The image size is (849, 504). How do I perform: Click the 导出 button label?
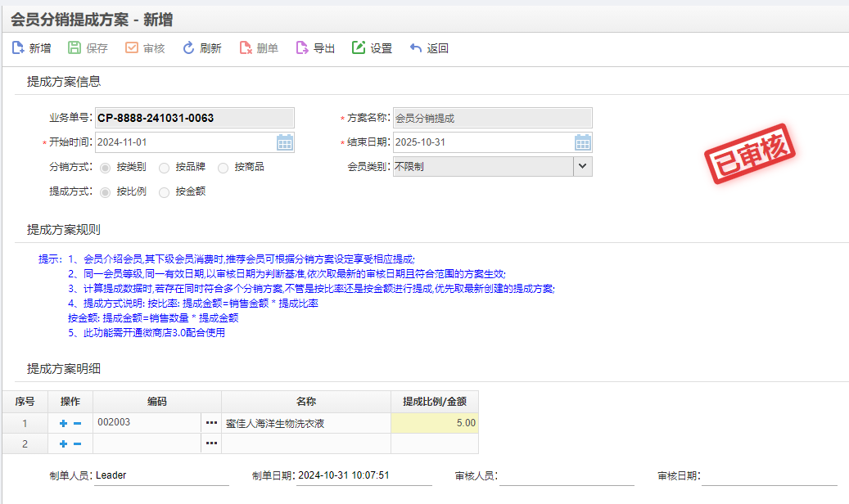coord(323,49)
